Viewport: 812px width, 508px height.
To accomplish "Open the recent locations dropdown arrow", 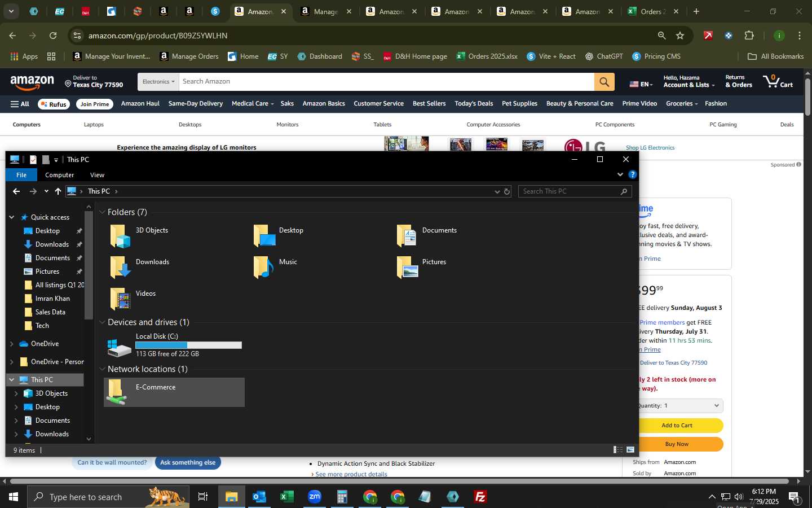I will [46, 191].
